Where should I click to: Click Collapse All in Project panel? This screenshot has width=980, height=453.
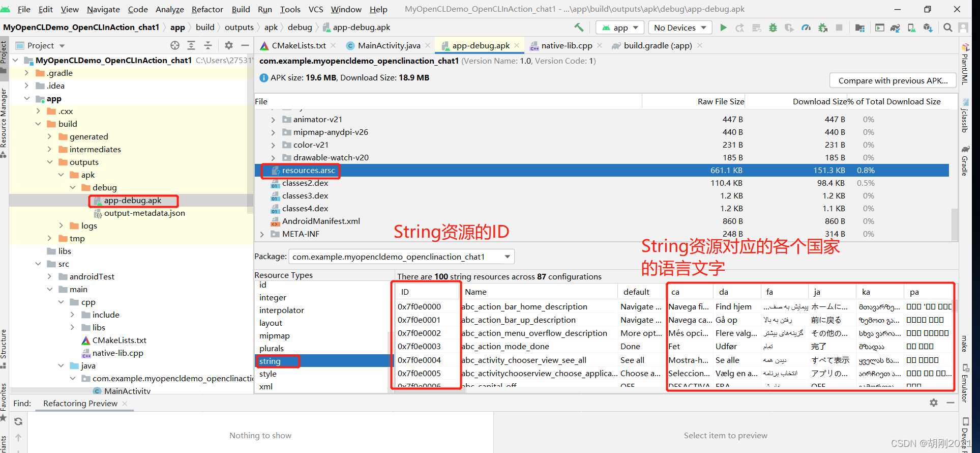pyautogui.click(x=208, y=45)
